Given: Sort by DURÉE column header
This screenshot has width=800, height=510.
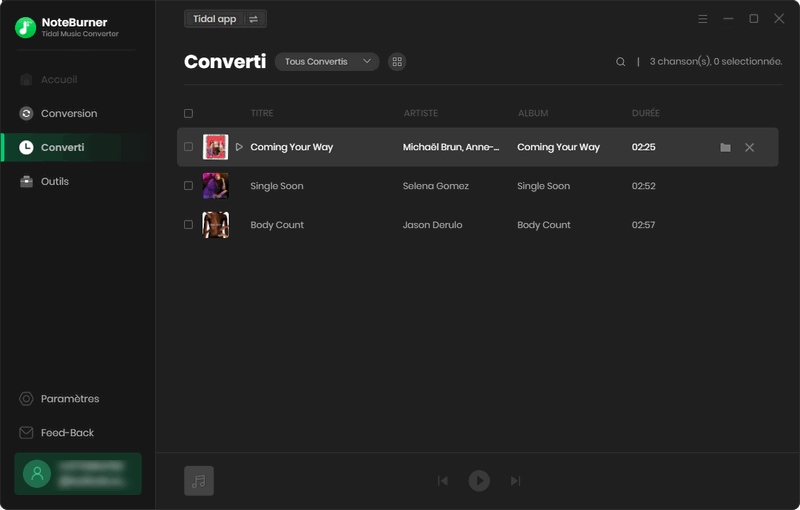Looking at the screenshot, I should coord(645,113).
